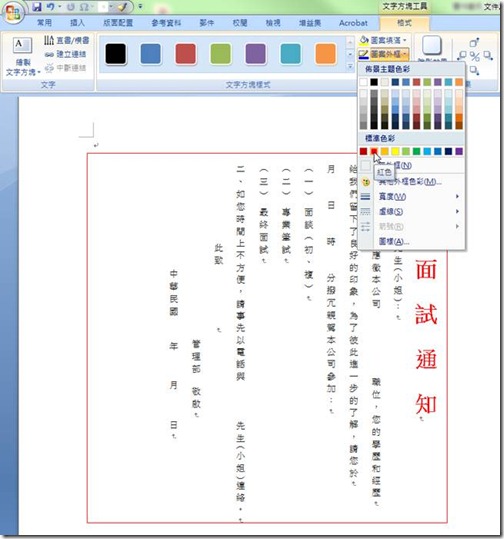Toggle shadow on/off center icon
This screenshot has width=504, height=539.
pos(475,56)
